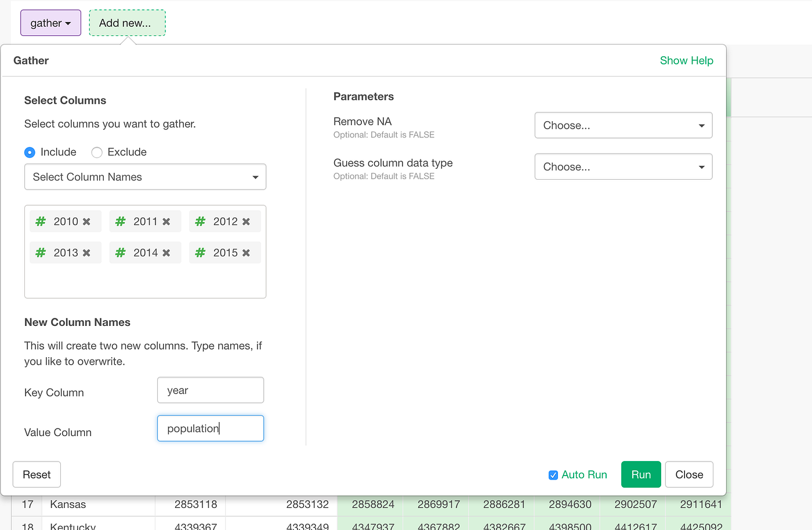Click the numeric type icon on the 2015 chip
The image size is (812, 530).
[200, 252]
